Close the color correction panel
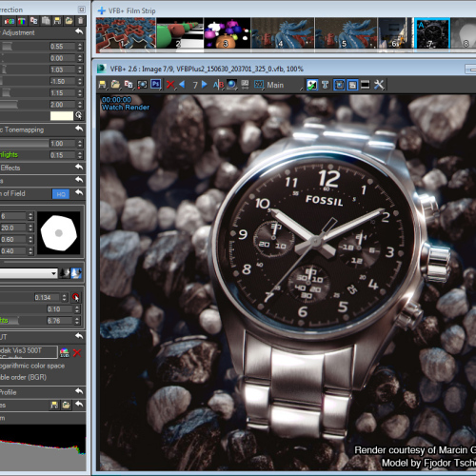Screen dimensions: 476x476 [82, 10]
